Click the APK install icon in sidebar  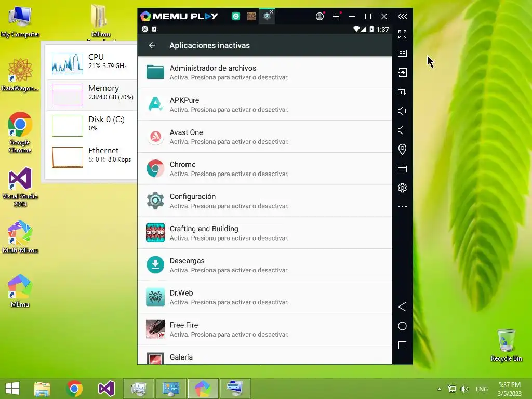402,72
